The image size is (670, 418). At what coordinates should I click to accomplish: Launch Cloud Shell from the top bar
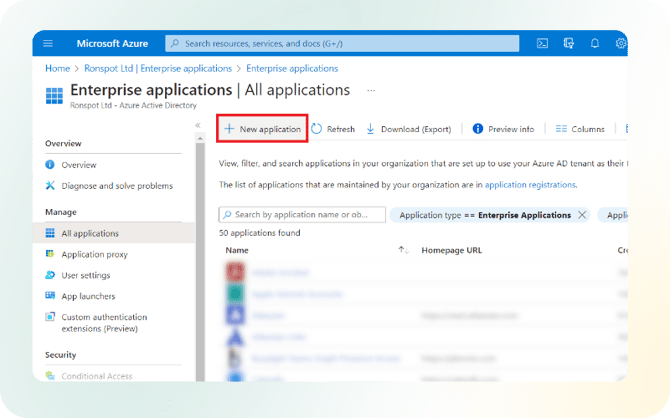click(542, 43)
